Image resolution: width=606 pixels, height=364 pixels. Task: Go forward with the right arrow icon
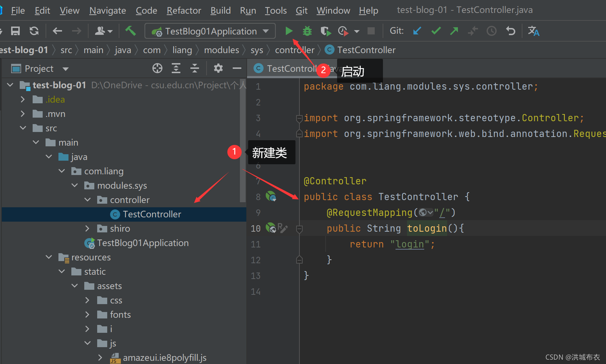tap(76, 31)
